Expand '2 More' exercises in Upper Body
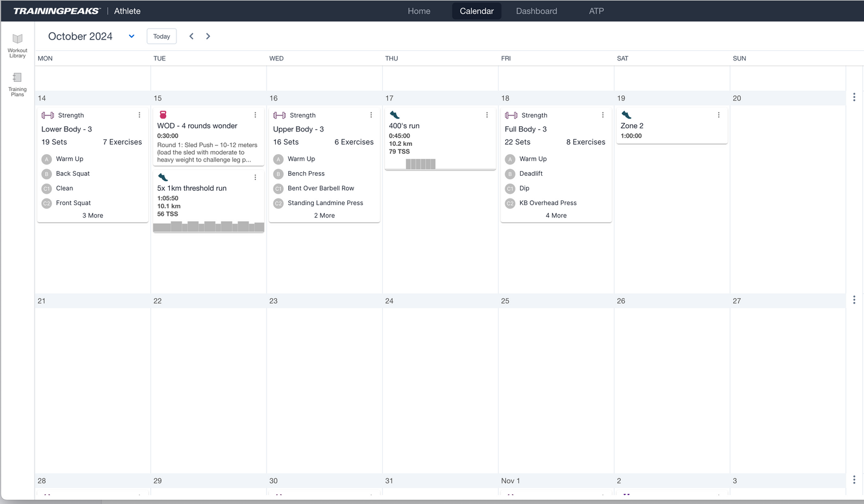This screenshot has width=864, height=504. coord(324,215)
